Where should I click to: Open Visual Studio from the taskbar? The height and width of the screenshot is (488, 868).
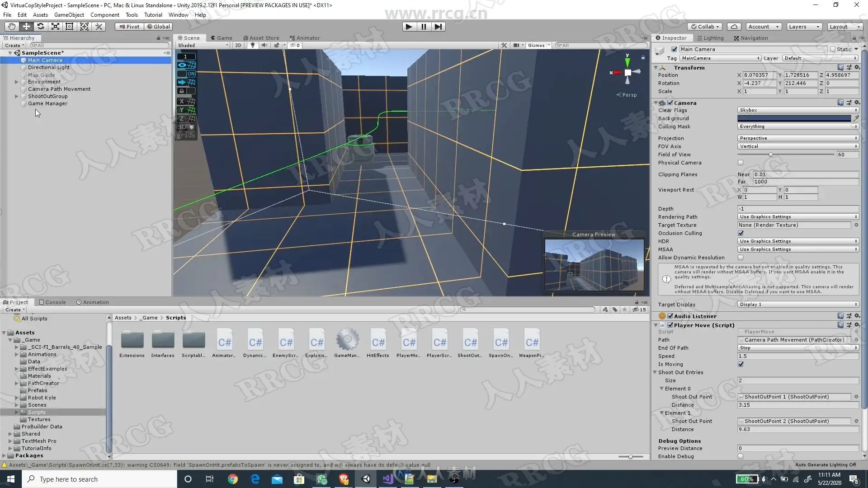(388, 479)
